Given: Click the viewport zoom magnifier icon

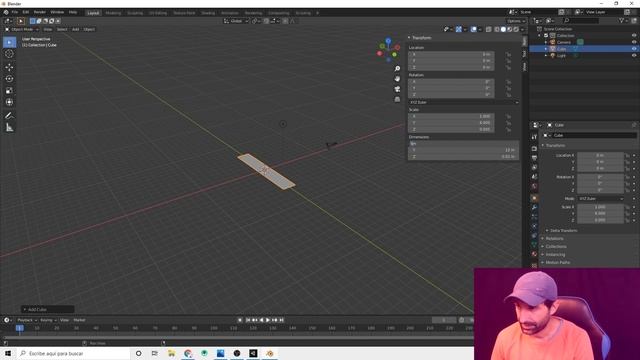Looking at the screenshot, I should [x=397, y=69].
